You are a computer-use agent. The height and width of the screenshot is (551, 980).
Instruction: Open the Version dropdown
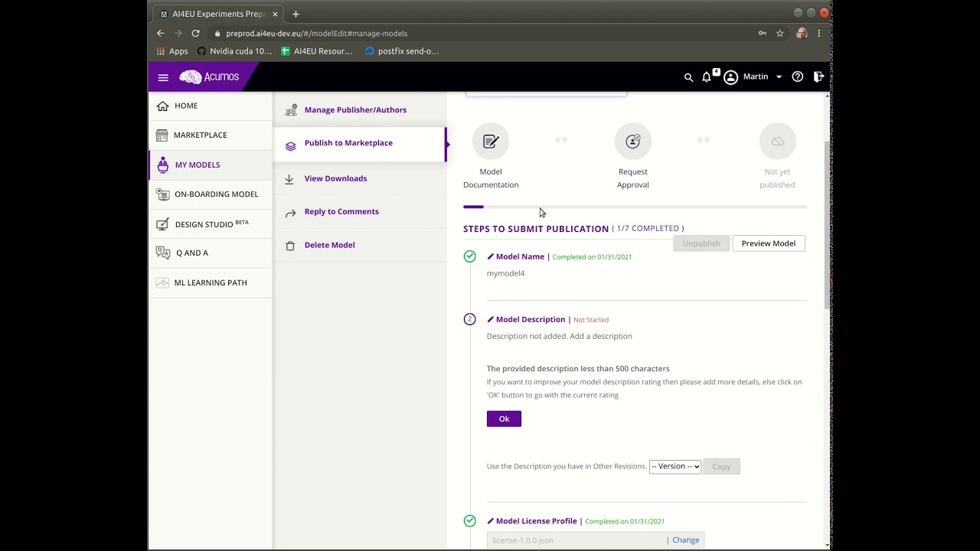(675, 466)
